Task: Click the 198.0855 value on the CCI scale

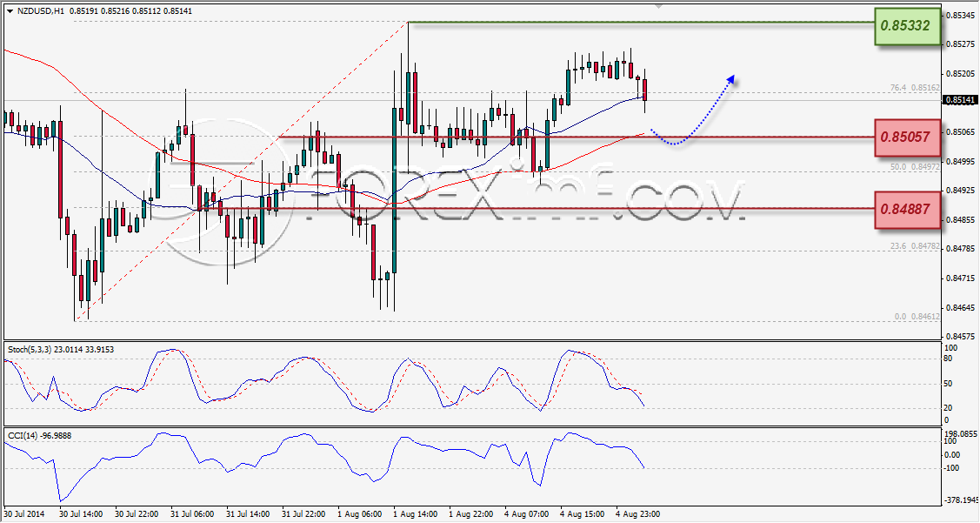Action: (x=959, y=433)
